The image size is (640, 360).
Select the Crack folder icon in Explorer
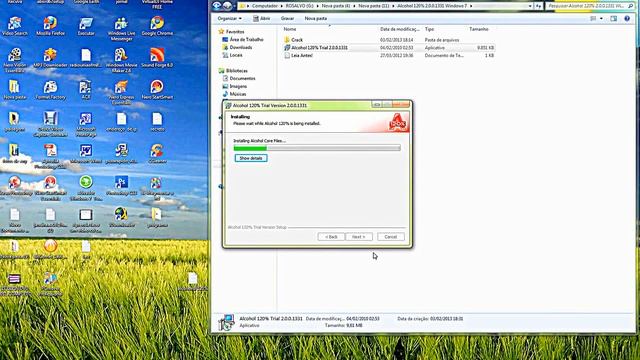287,40
